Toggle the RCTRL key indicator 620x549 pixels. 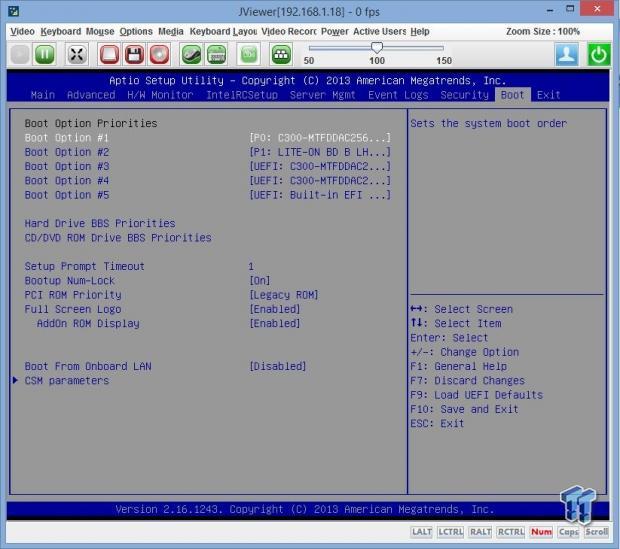[511, 532]
